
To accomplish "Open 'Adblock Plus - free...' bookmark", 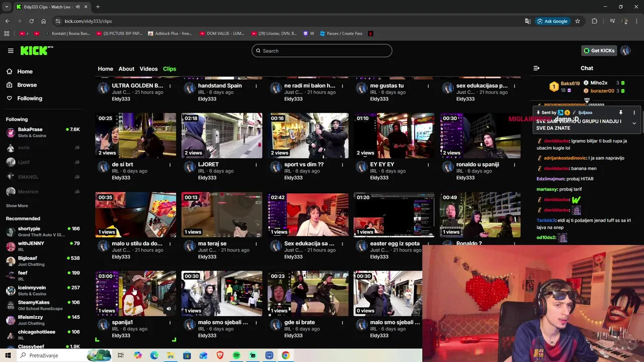I will click(x=170, y=34).
